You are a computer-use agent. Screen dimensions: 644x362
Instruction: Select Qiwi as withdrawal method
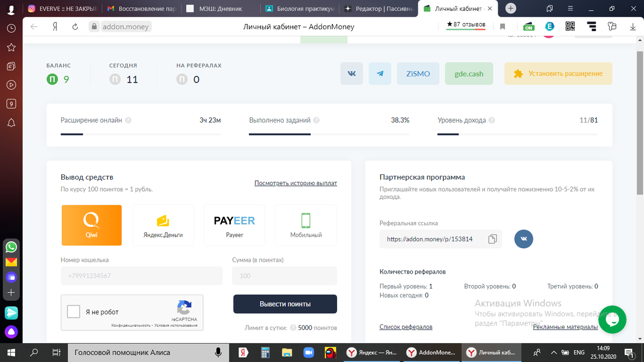[91, 225]
